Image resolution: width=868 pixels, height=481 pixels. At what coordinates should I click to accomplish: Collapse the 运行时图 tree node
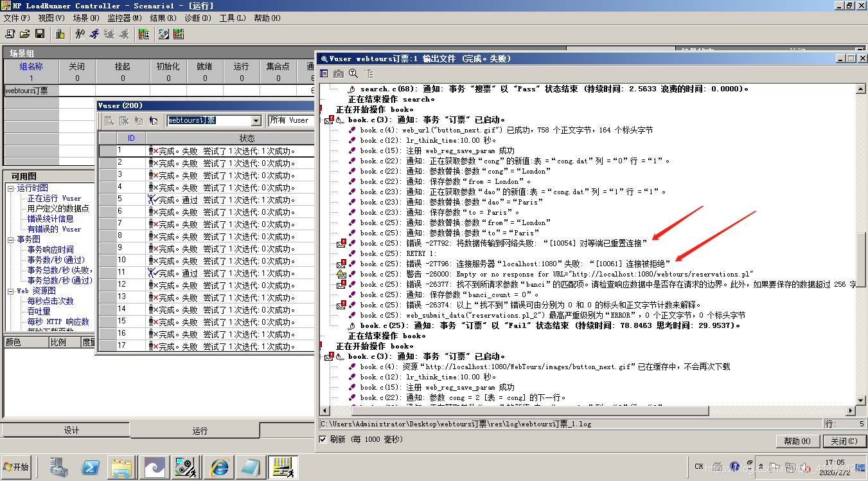(11, 188)
